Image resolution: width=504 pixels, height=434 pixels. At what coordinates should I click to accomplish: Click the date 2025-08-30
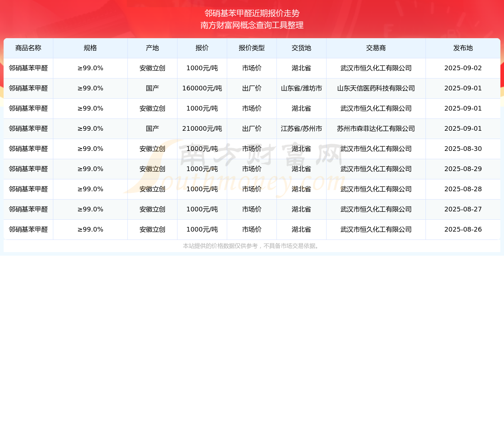tap(463, 149)
